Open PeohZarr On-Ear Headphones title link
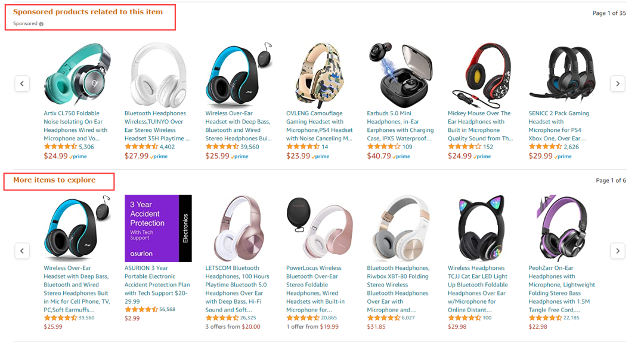This screenshot has width=644, height=345. click(561, 289)
